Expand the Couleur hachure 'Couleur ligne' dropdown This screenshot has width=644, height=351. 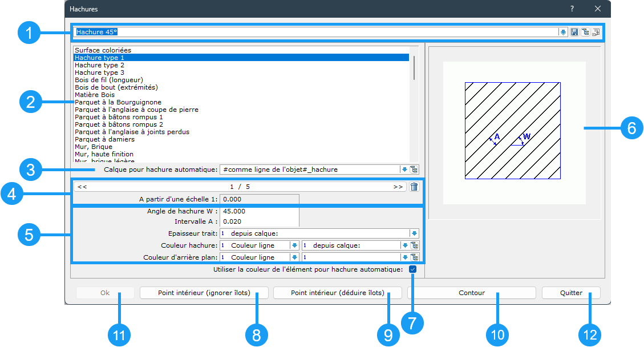pos(294,245)
